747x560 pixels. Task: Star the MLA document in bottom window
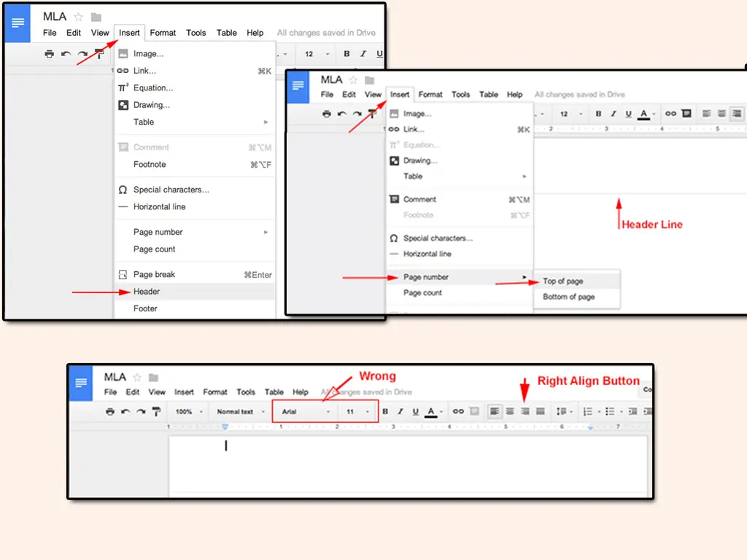point(137,378)
